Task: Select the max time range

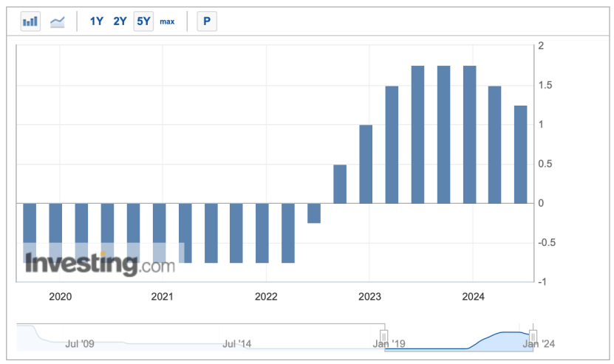Action: (167, 21)
